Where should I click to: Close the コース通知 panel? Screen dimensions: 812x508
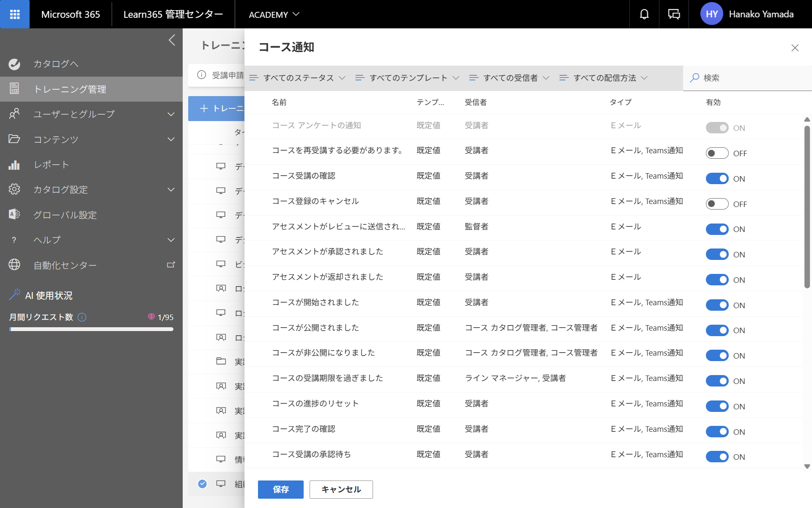coord(795,48)
